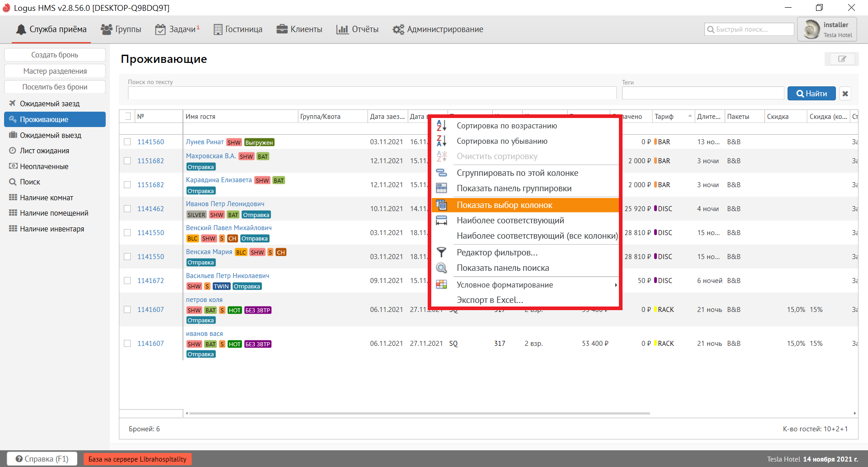The width and height of the screenshot is (868, 467).
Task: Open booking number 1141672 link
Action: [x=151, y=281]
